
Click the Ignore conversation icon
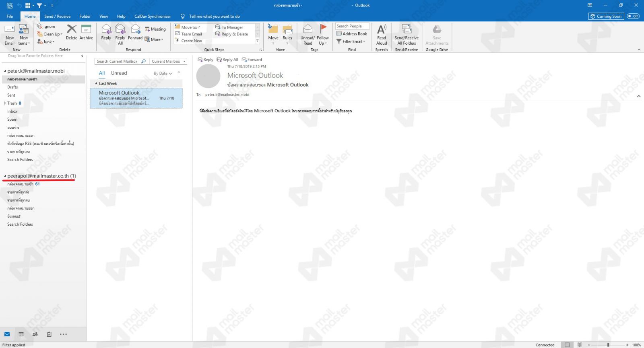click(40, 27)
